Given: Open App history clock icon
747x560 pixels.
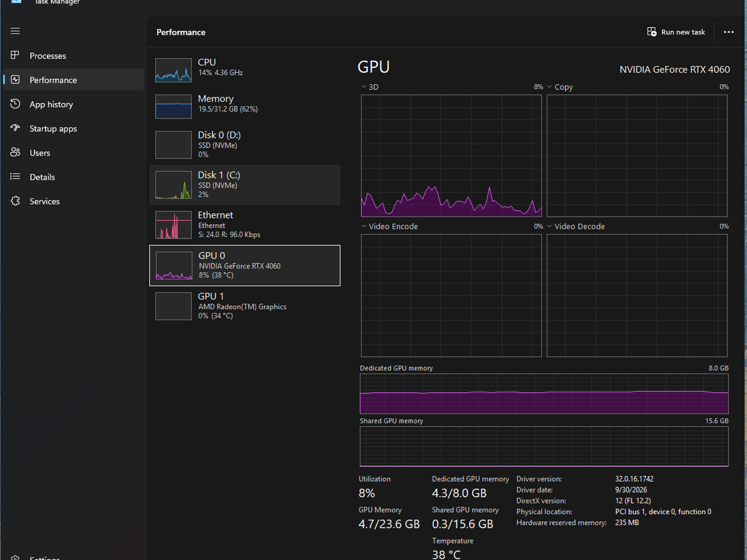Looking at the screenshot, I should point(15,104).
